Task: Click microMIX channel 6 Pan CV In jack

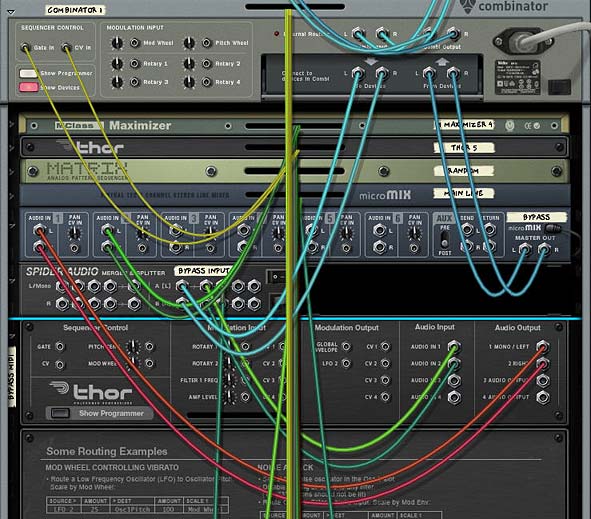Action: 414,248
